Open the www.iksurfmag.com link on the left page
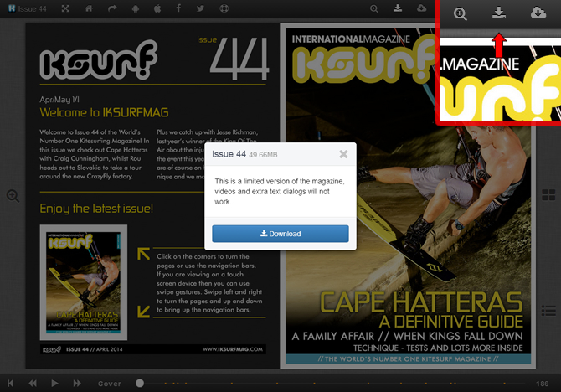The height and width of the screenshot is (392, 561). 233,349
